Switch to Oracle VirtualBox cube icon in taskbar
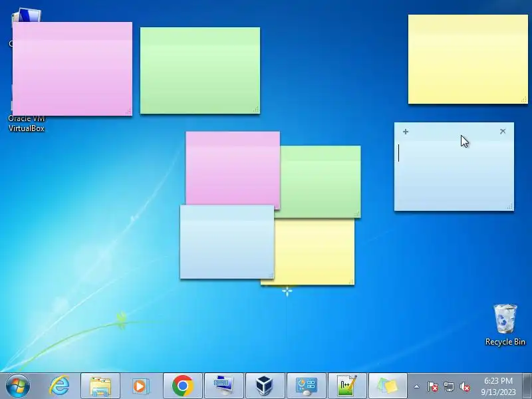 pyautogui.click(x=265, y=386)
